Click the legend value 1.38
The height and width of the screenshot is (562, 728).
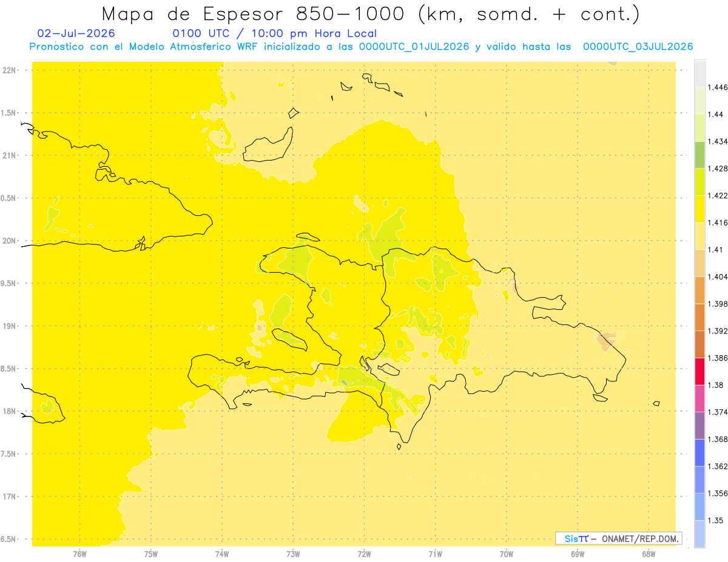(x=716, y=385)
